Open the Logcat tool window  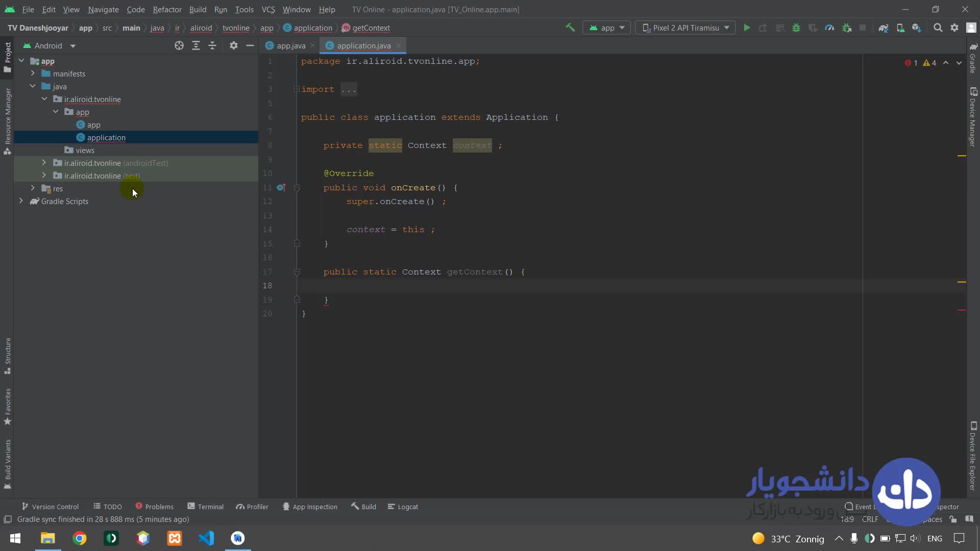tap(403, 507)
